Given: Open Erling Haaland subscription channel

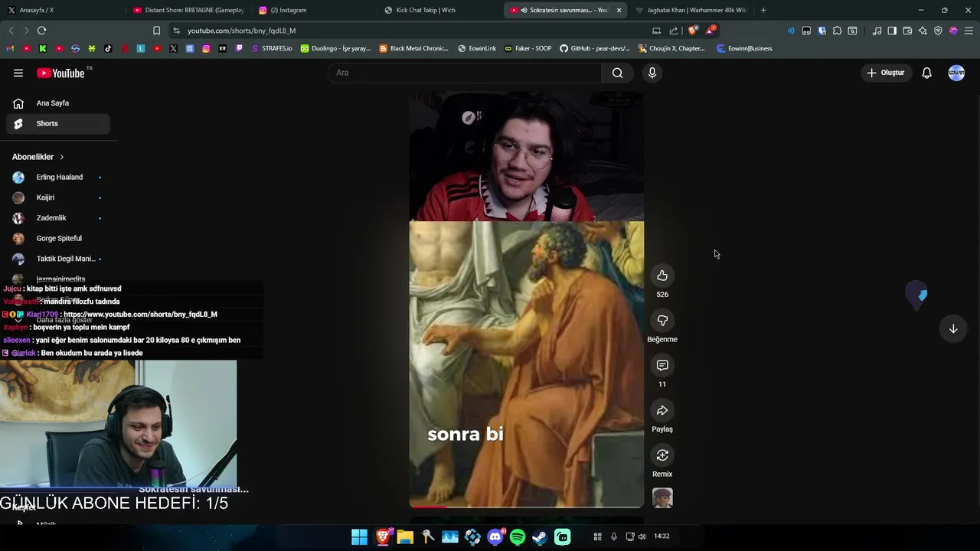Looking at the screenshot, I should 59,177.
